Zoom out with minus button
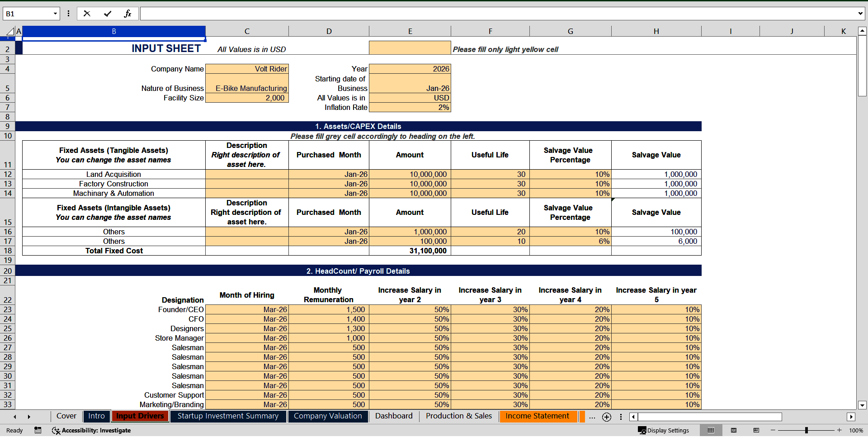 coord(773,430)
